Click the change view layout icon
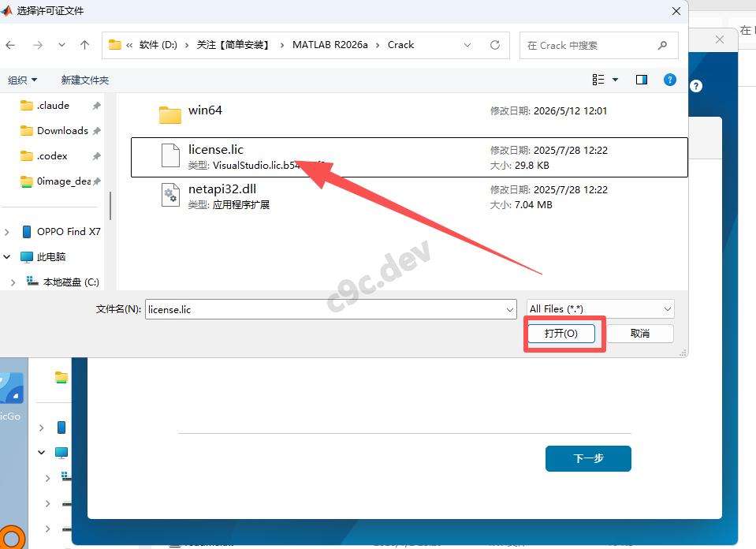Viewport: 756px width, 549px height. click(x=598, y=80)
